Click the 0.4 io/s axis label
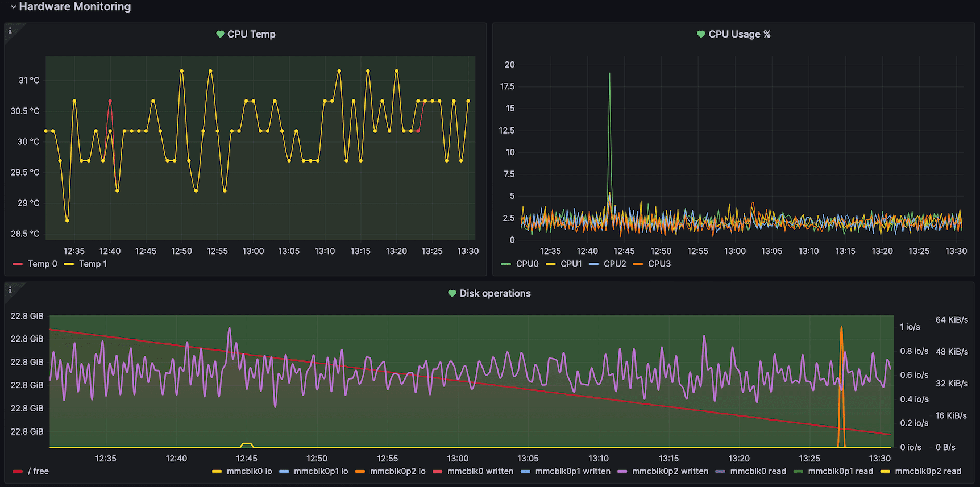980x487 pixels. point(914,399)
